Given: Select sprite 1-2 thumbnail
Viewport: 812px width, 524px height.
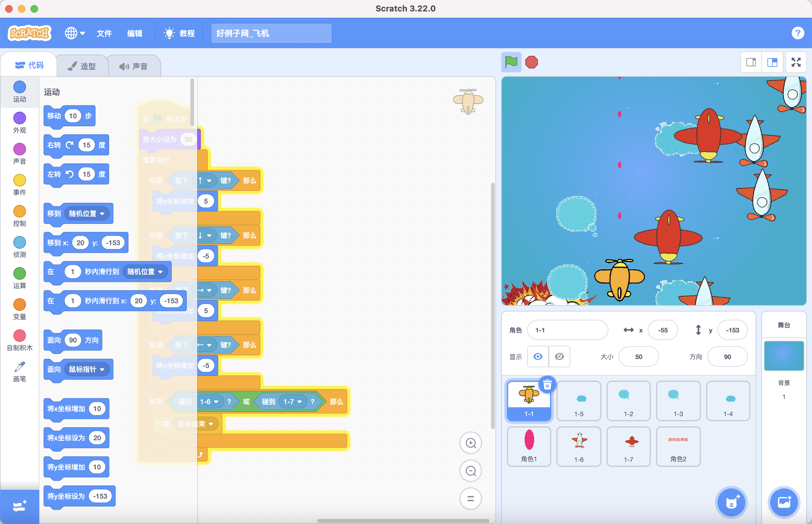Looking at the screenshot, I should pyautogui.click(x=628, y=401).
